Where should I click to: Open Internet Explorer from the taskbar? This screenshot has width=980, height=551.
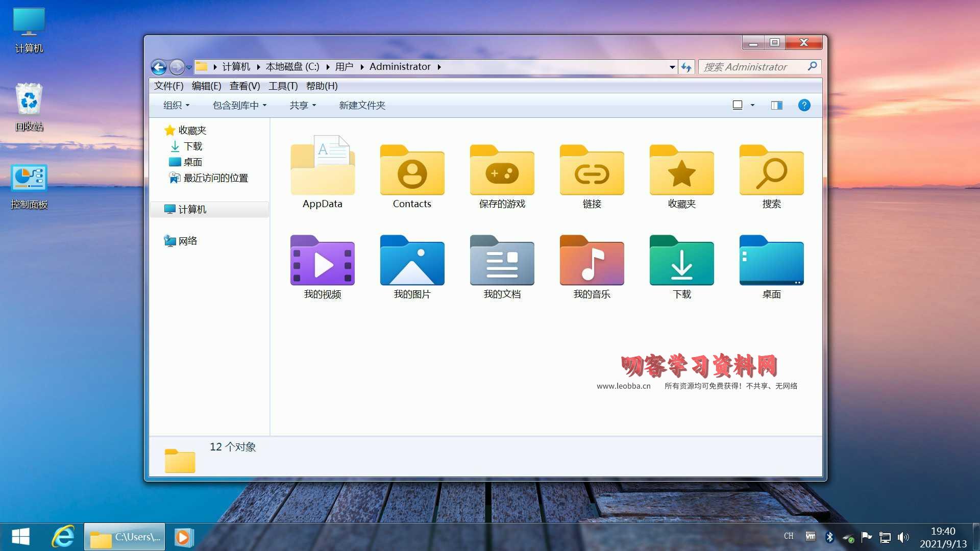click(x=63, y=537)
